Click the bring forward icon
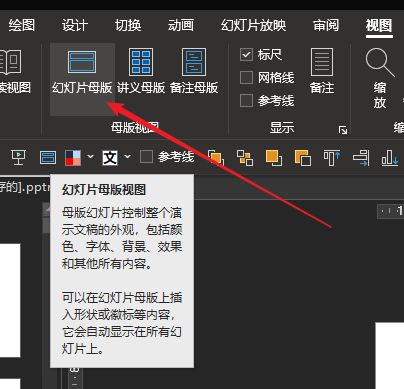Viewport: 404px width, 389px height. 274,157
